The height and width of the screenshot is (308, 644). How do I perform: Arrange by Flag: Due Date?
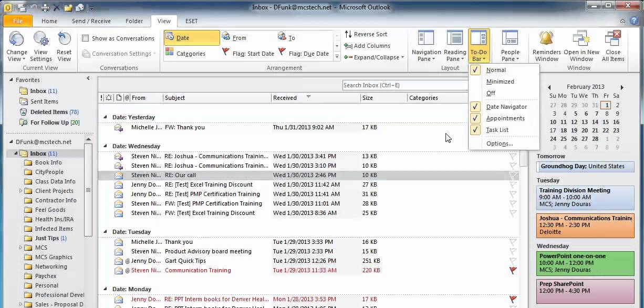pos(304,54)
